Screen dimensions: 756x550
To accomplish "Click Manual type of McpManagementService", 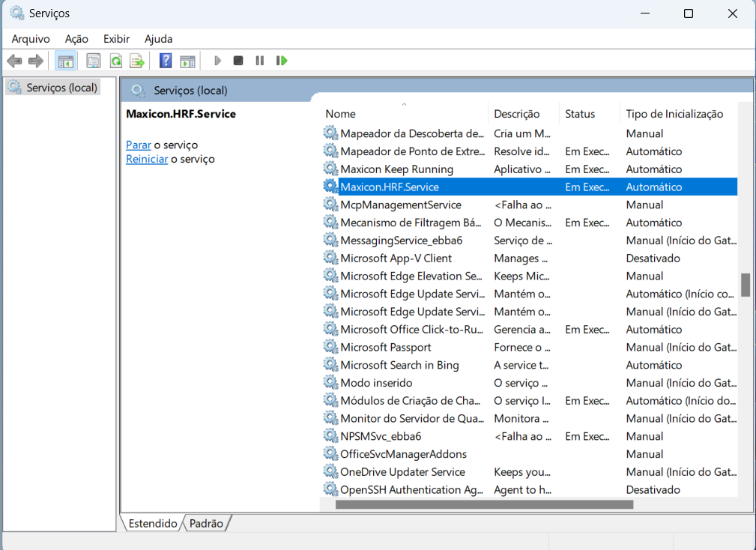I will coord(644,205).
